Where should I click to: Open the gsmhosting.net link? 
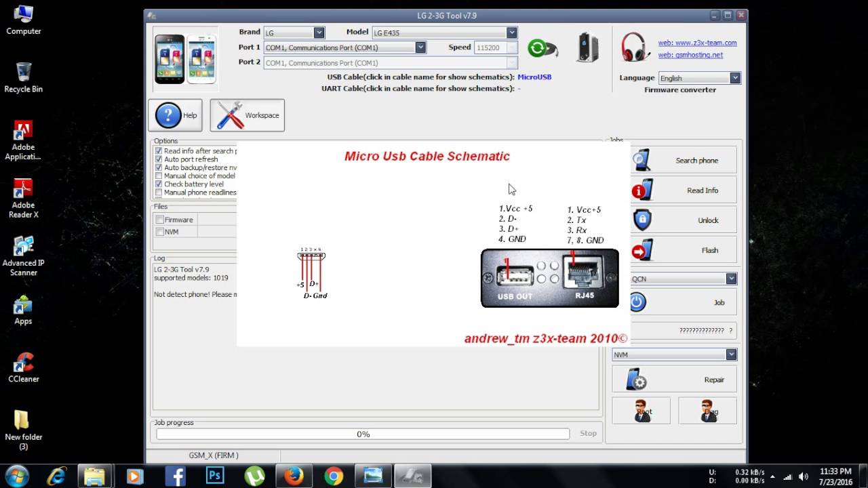[x=690, y=55]
